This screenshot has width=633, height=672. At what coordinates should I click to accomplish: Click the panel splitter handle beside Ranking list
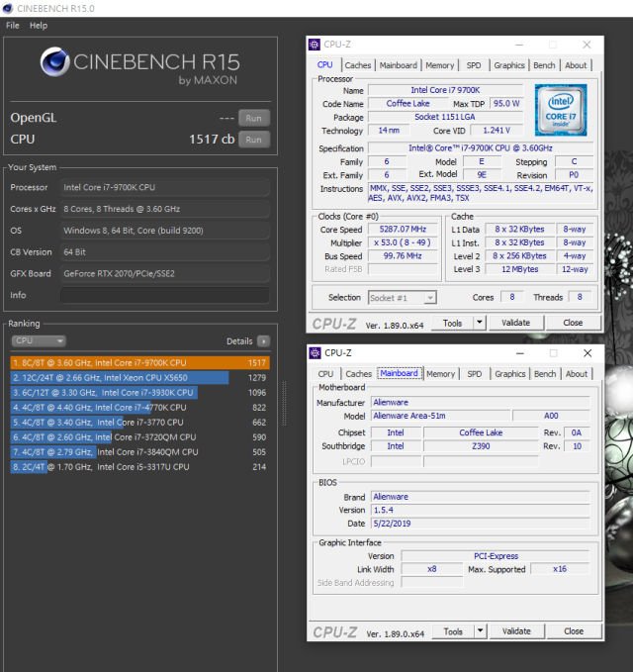coord(285,403)
